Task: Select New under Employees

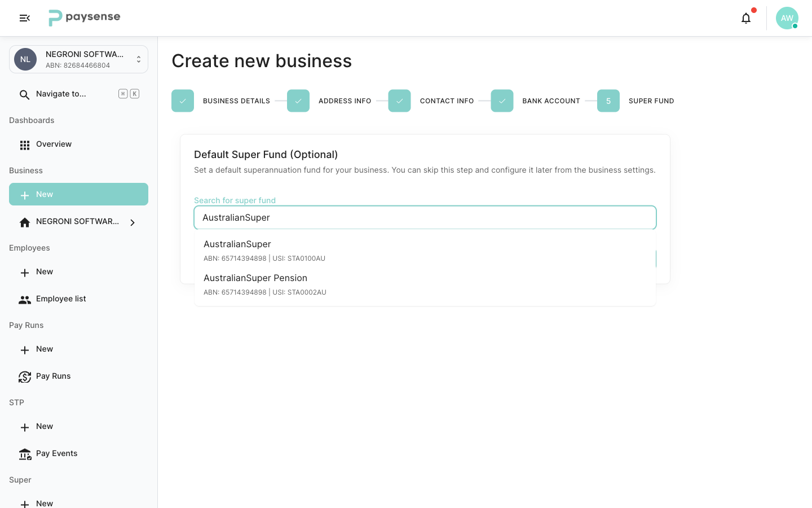Action: click(x=78, y=271)
